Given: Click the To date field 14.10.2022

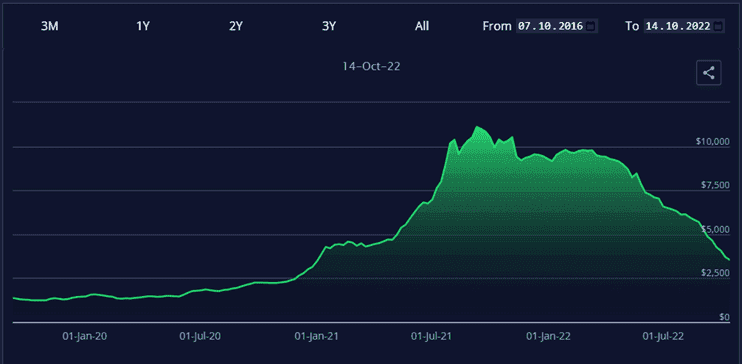Looking at the screenshot, I should click(684, 26).
